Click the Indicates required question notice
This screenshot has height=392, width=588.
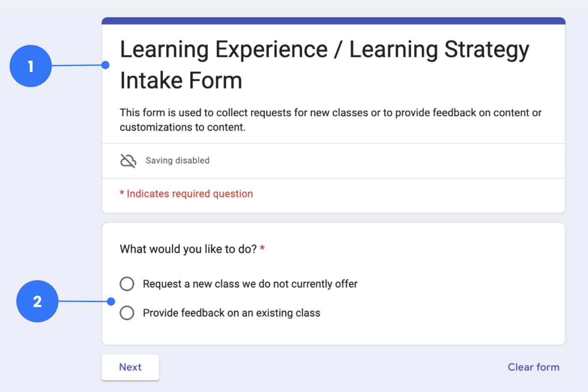[x=186, y=194]
